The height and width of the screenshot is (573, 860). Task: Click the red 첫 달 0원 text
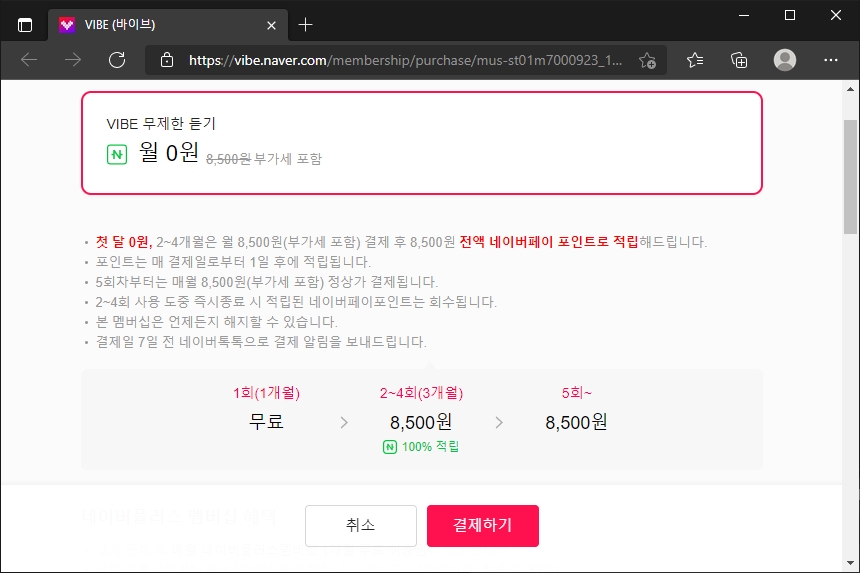tap(124, 242)
